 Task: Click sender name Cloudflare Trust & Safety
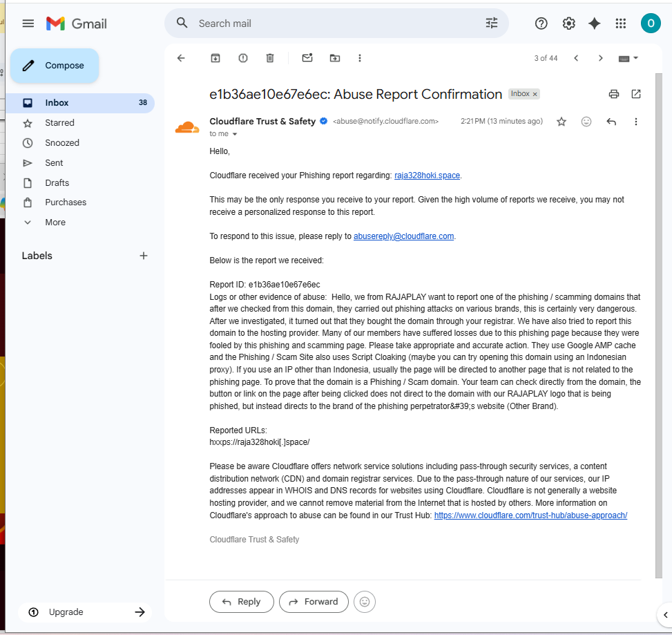[262, 122]
